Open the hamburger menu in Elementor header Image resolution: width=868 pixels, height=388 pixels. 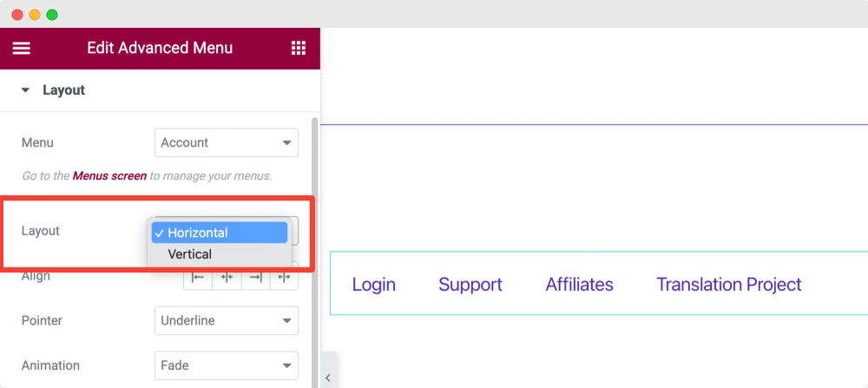22,49
